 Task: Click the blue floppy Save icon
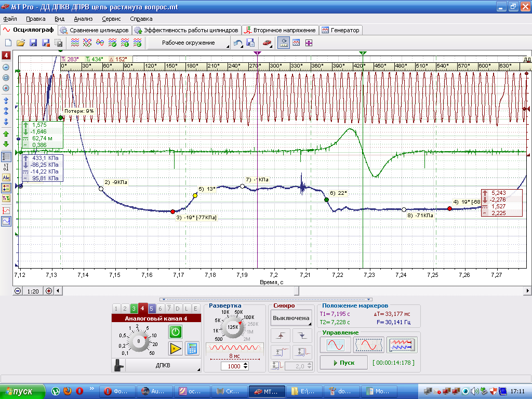(33, 43)
